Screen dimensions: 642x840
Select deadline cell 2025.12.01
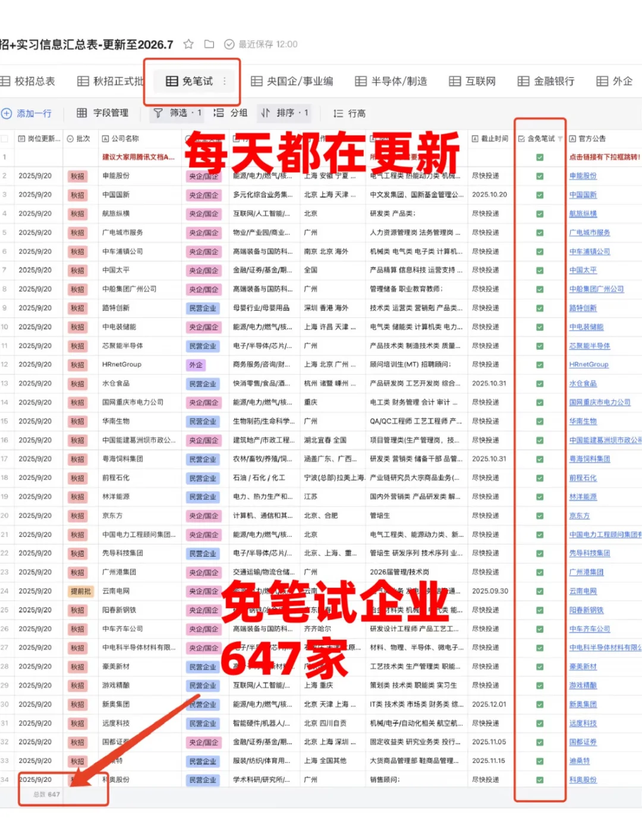[490, 705]
